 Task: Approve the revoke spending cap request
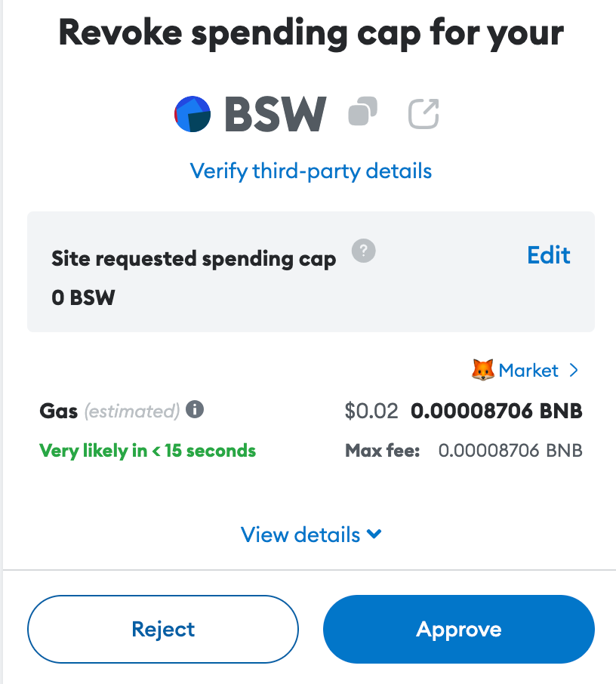click(459, 630)
